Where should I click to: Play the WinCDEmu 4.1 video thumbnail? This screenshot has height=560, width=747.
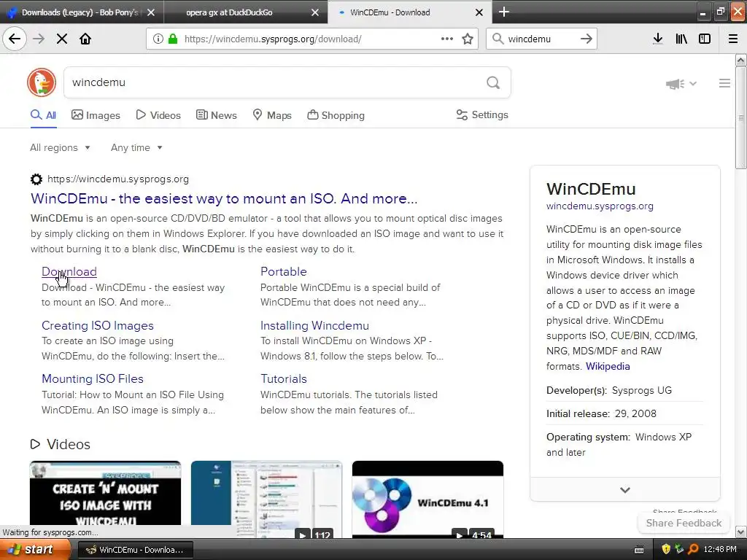[x=427, y=499]
